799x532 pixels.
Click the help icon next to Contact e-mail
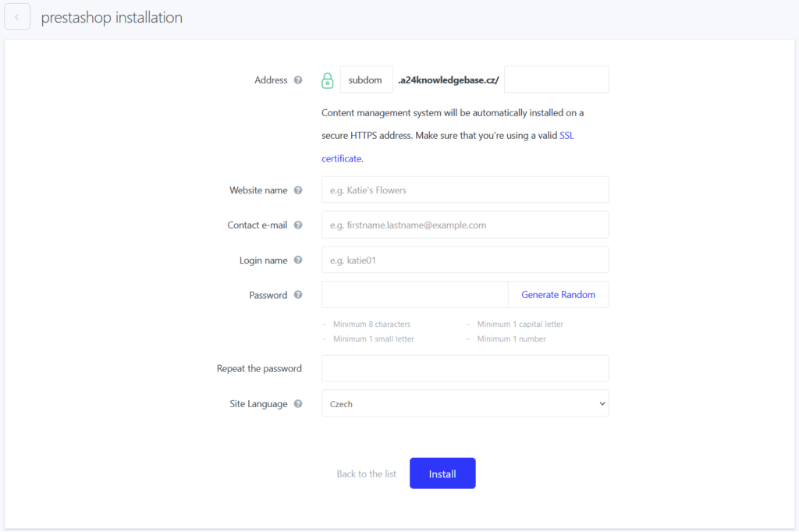tap(298, 225)
